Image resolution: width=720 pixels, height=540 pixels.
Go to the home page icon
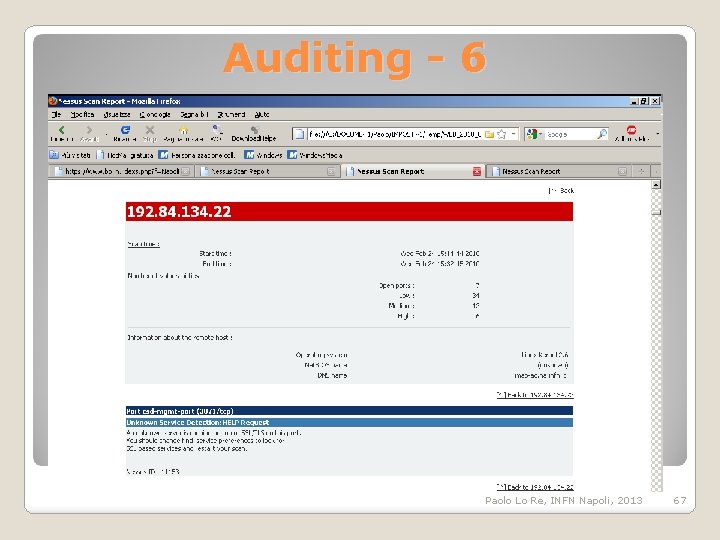tap(183, 130)
